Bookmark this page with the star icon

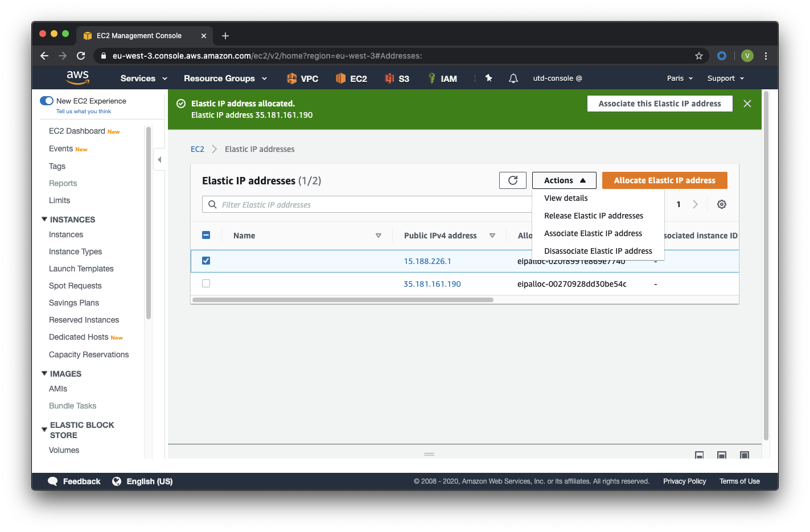pos(699,56)
